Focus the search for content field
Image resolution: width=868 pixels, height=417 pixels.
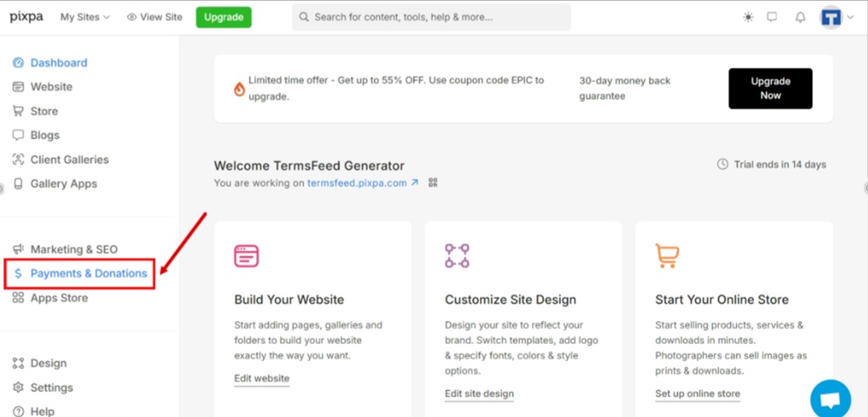click(431, 17)
